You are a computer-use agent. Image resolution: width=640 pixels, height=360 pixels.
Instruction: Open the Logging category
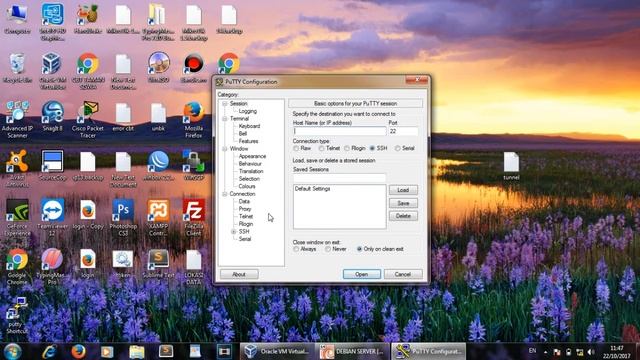[x=248, y=111]
